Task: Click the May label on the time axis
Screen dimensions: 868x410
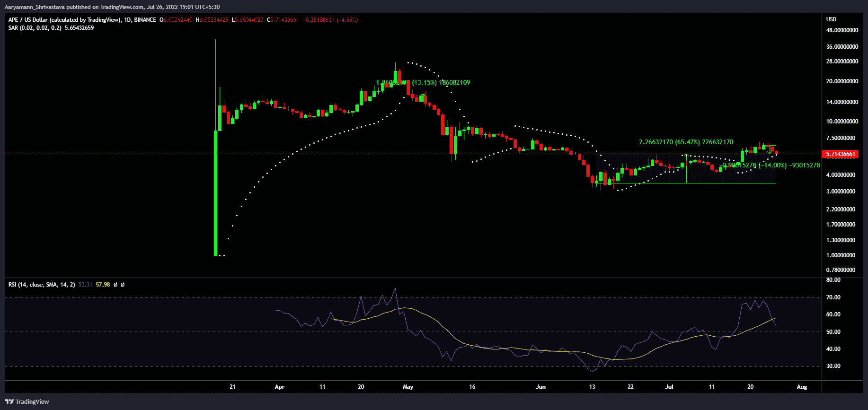Action: click(x=408, y=387)
